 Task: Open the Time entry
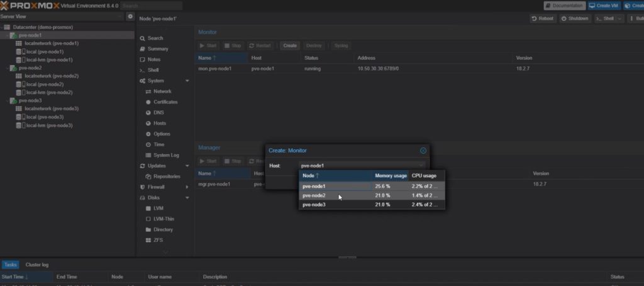158,144
